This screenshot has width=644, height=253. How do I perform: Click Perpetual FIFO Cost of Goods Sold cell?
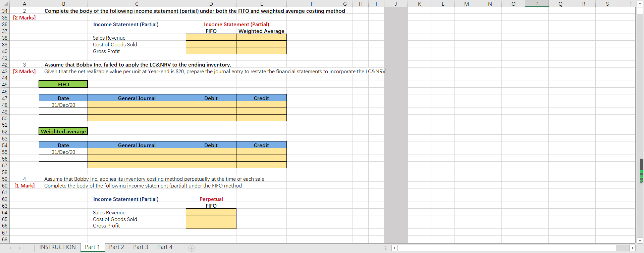coord(211,219)
